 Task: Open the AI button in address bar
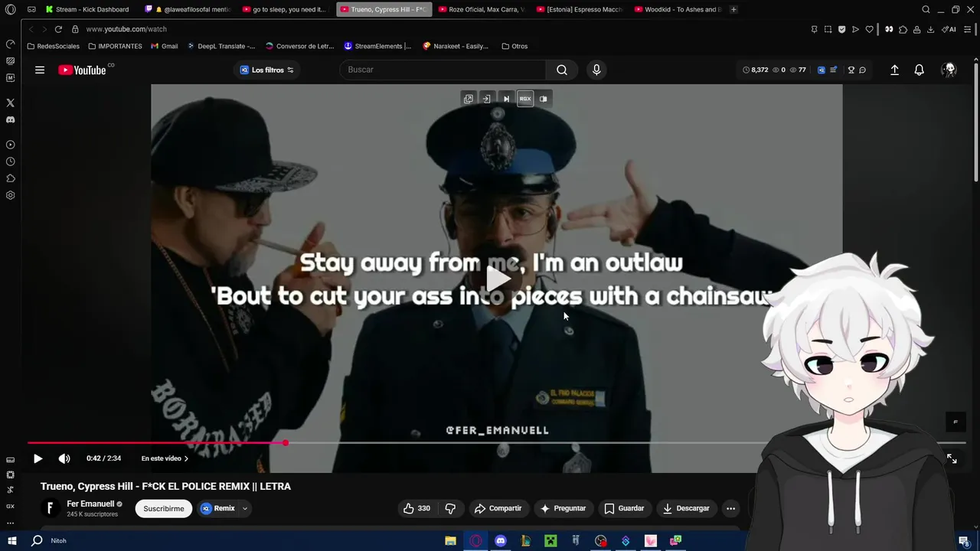pos(949,29)
